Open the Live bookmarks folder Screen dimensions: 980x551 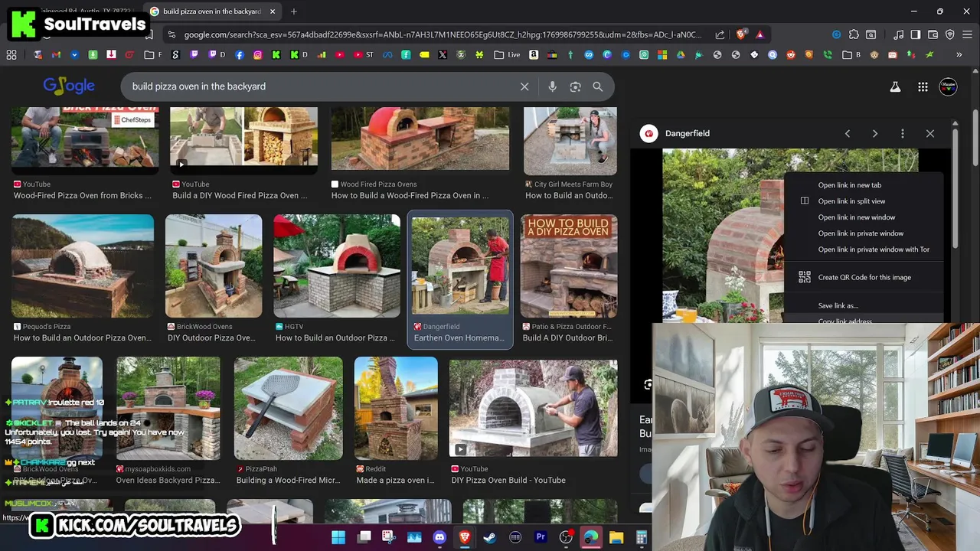pyautogui.click(x=507, y=54)
